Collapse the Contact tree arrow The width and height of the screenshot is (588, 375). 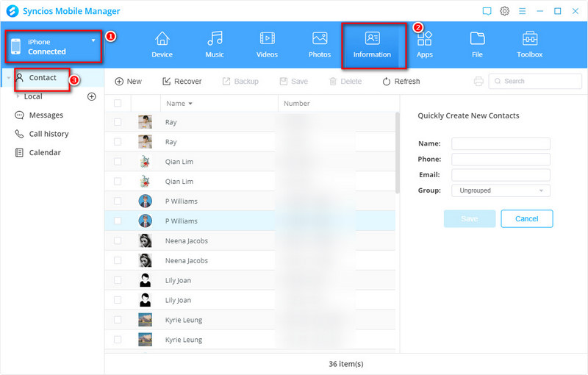tap(9, 78)
